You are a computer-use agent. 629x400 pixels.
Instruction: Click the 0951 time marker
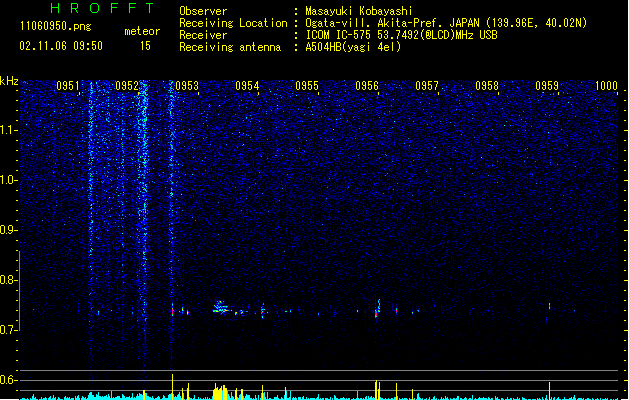pos(67,86)
